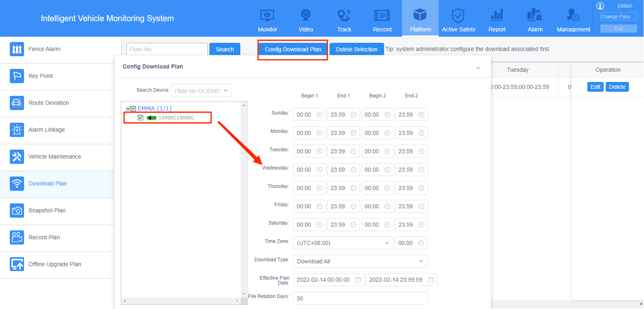Toggle the EMMA group checkbox
The image size is (644, 309).
(133, 108)
